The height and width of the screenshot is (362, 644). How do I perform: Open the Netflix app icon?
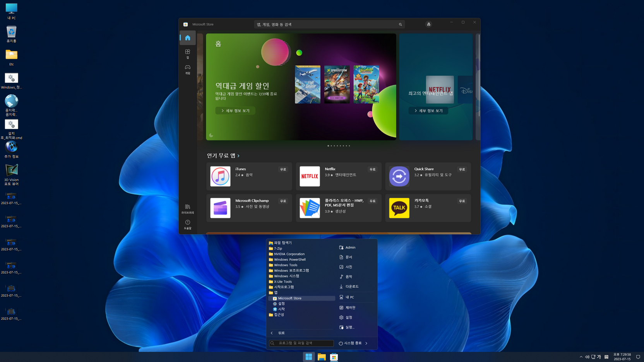pos(310,176)
